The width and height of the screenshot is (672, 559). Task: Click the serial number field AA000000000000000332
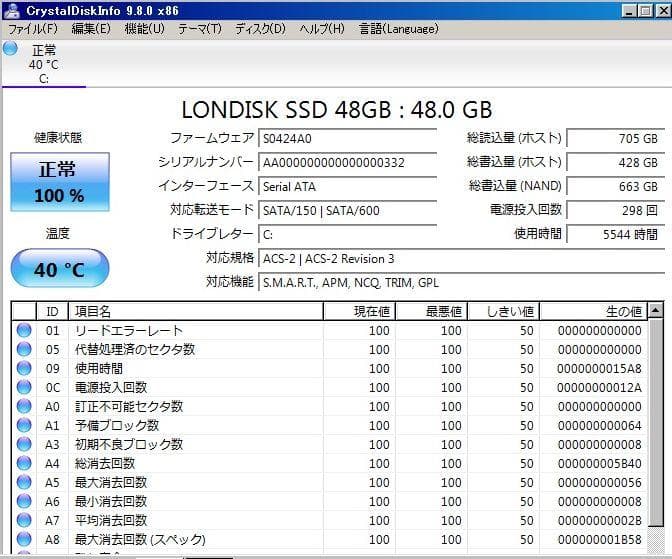(348, 162)
